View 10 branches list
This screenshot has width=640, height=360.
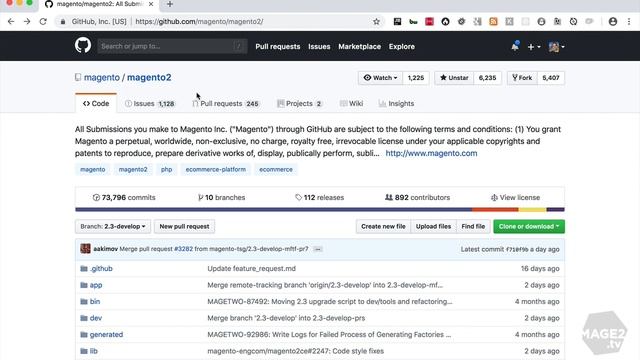click(221, 198)
